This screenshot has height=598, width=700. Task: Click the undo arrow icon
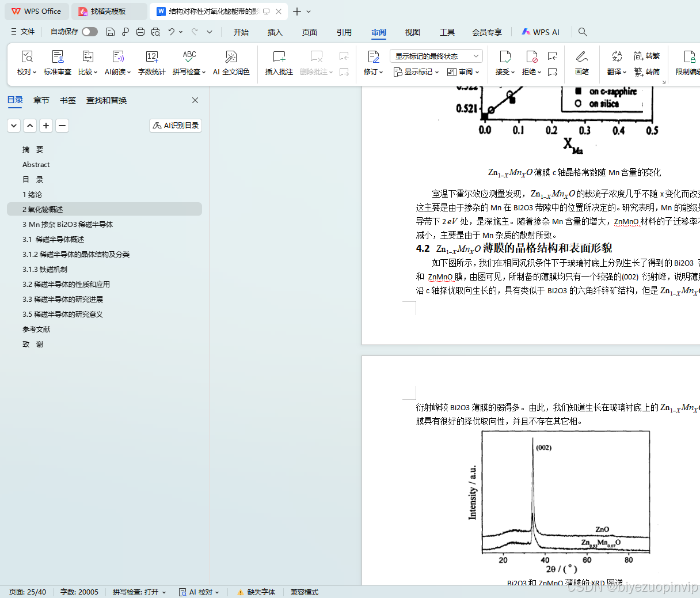[172, 32]
